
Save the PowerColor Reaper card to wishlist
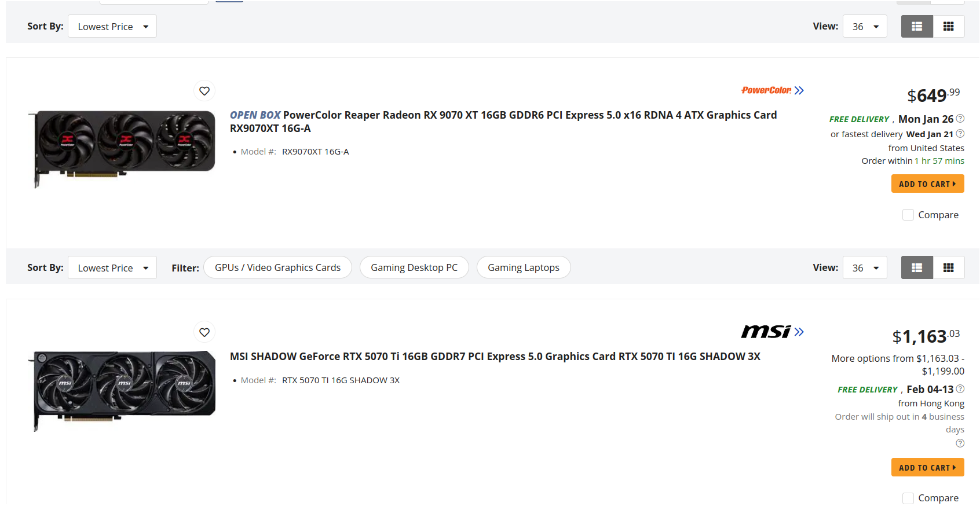(x=204, y=91)
